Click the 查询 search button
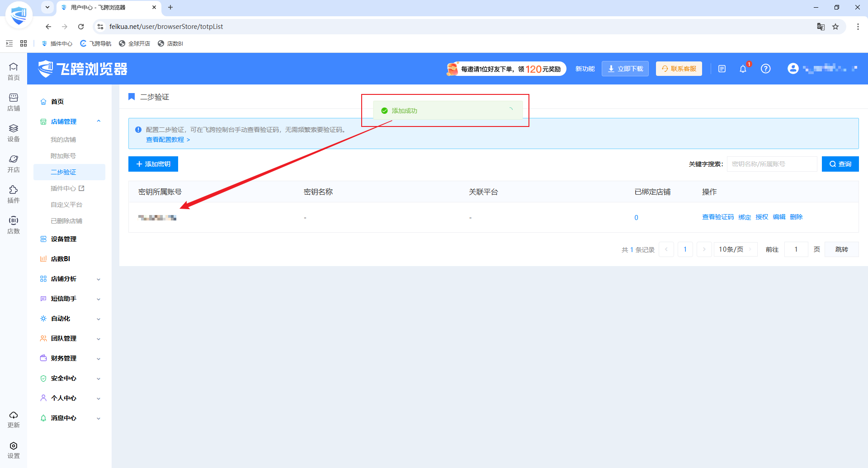The width and height of the screenshot is (868, 468). (x=840, y=164)
